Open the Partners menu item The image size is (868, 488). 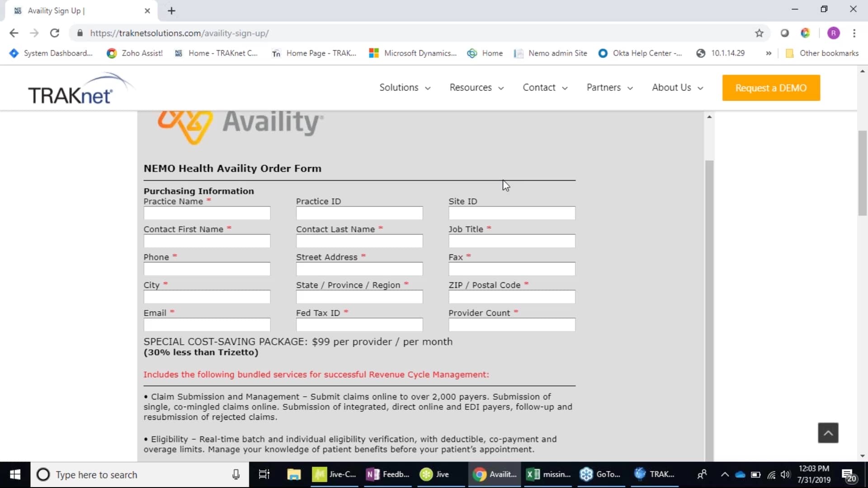click(609, 88)
